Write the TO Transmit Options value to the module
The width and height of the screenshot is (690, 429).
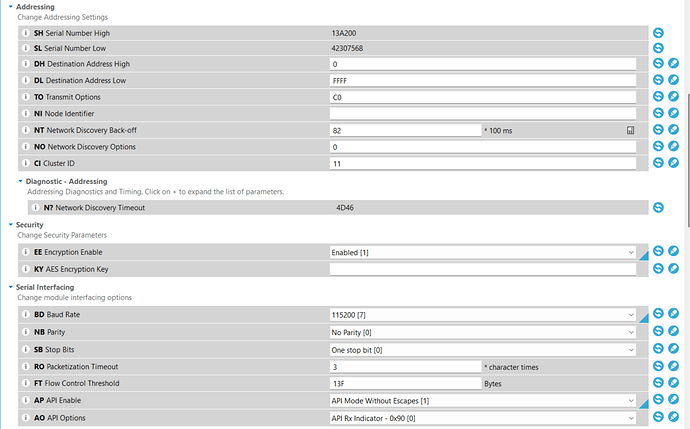[x=673, y=97]
